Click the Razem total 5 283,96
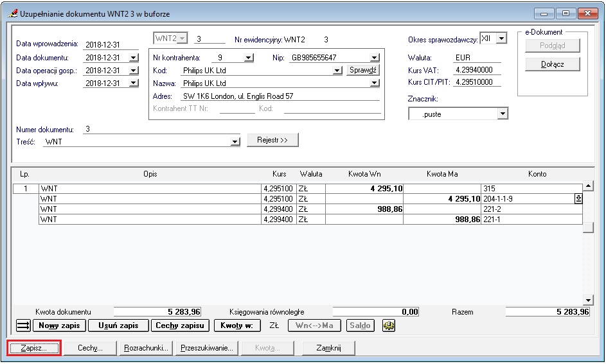Screen dimensions: 606x364 pyautogui.click(x=548, y=311)
